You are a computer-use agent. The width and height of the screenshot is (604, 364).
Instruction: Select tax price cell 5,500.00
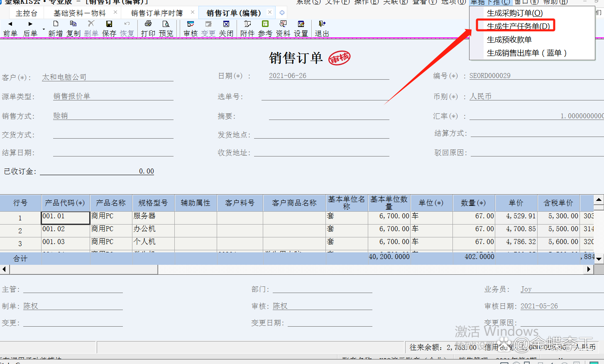tap(558, 230)
